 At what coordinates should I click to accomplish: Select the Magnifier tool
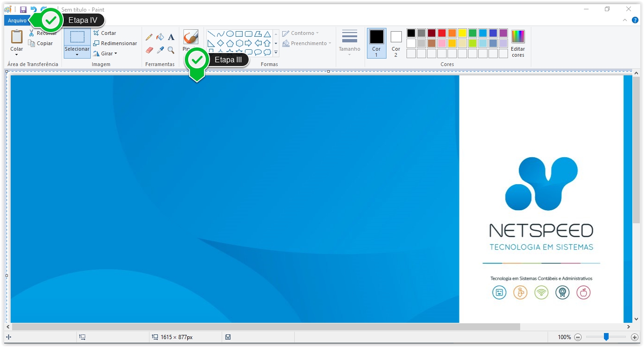171,50
